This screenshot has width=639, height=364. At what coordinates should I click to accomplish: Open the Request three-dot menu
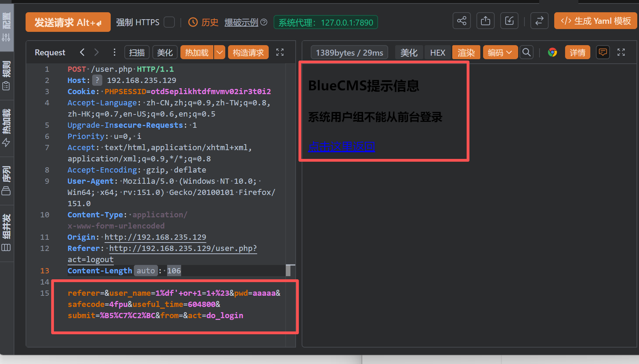point(114,52)
